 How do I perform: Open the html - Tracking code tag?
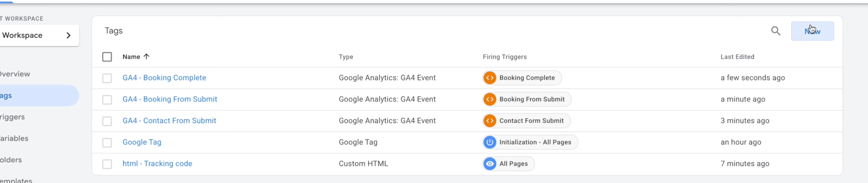(x=157, y=164)
